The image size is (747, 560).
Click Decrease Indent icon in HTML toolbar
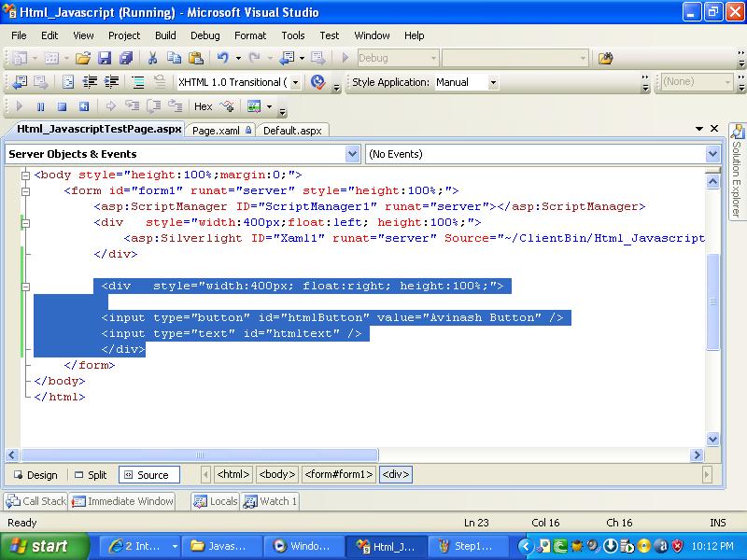(x=90, y=82)
